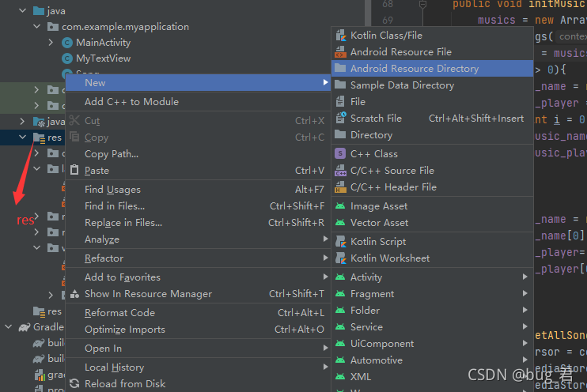Select Replace in Files... entry

198,223
